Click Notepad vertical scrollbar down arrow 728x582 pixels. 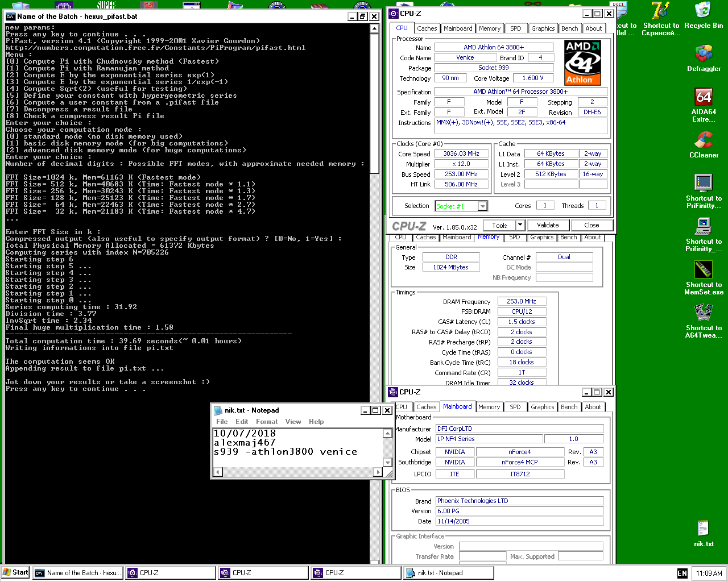pos(387,462)
